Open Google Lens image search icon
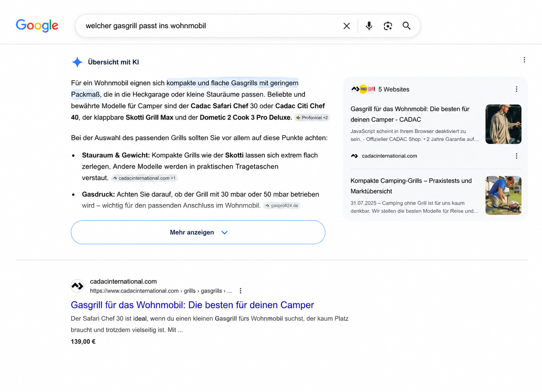Viewport: 542px width, 392px height. click(x=388, y=26)
